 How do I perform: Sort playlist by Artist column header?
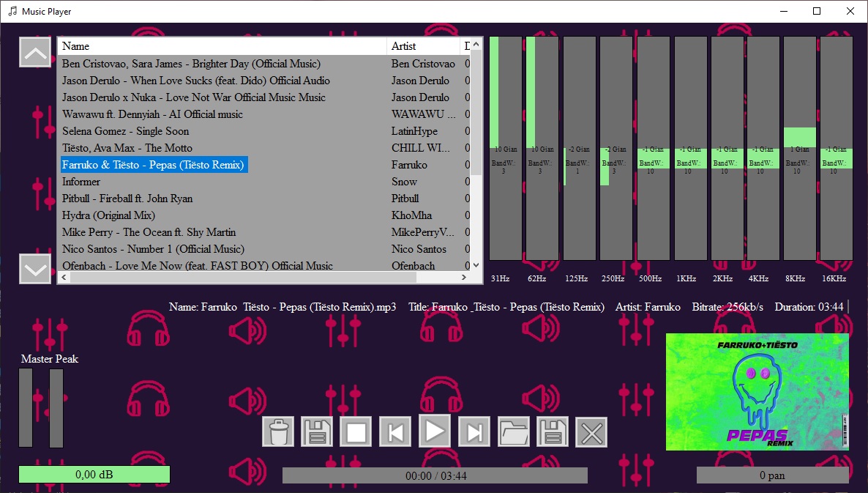(423, 46)
